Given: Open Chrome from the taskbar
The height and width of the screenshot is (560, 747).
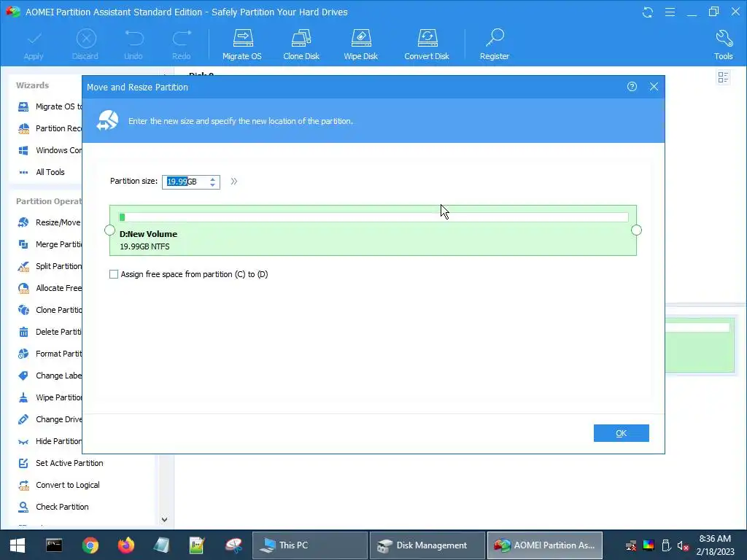Looking at the screenshot, I should point(90,545).
